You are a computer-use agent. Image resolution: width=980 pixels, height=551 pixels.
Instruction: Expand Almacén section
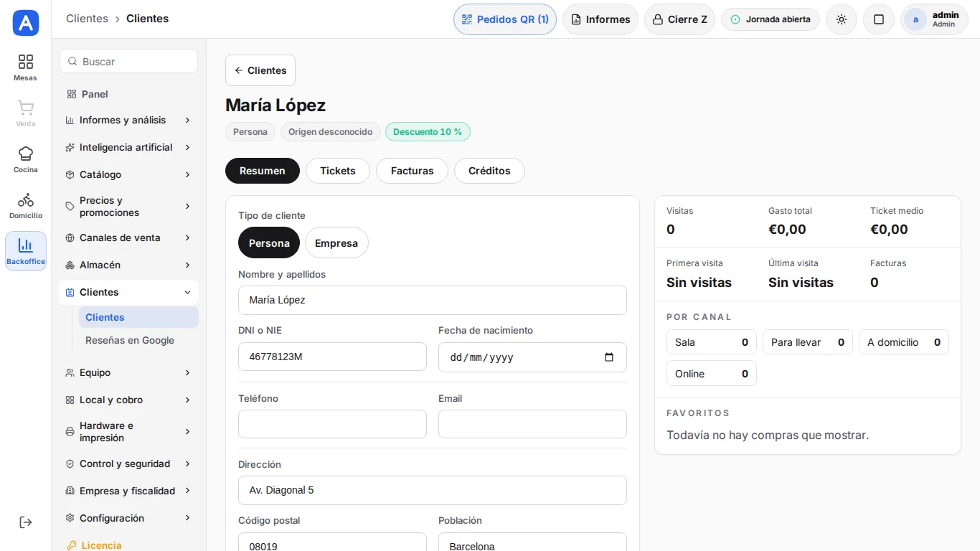[128, 265]
